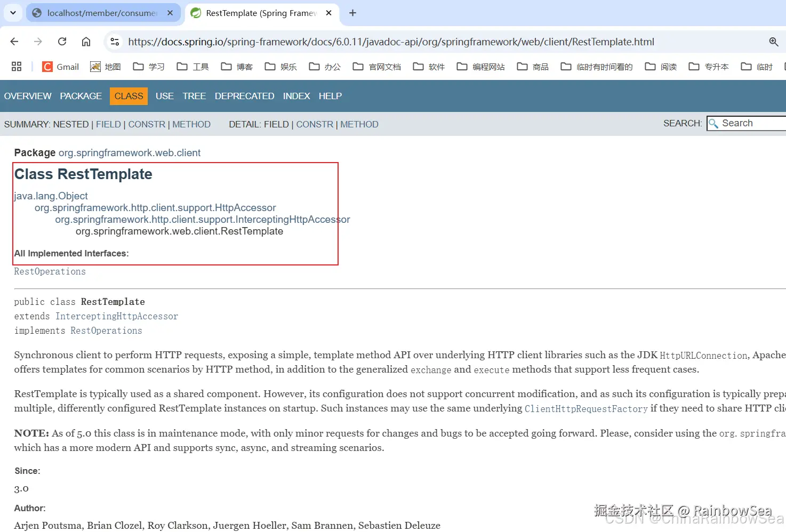Open the ClientHttpRequestFactory link
Image resolution: width=786 pixels, height=532 pixels.
[x=586, y=409]
